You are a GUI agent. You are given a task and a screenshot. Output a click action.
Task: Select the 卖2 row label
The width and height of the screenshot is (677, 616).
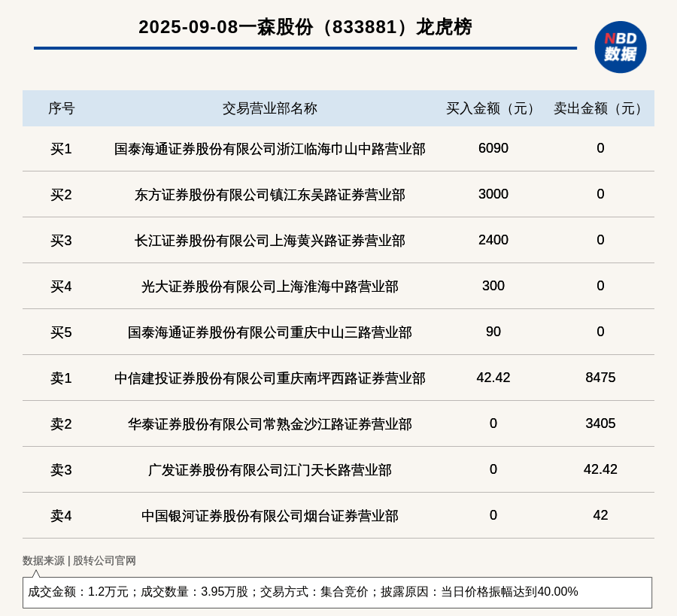tap(62, 424)
